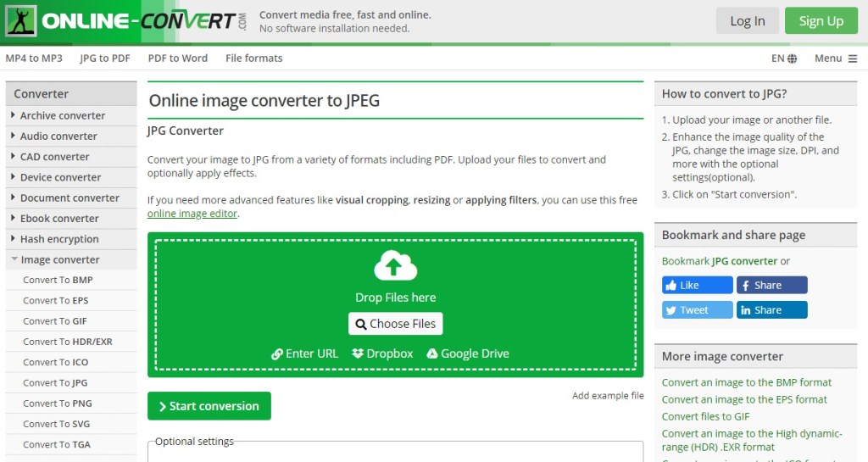The height and width of the screenshot is (462, 868).
Task: Open the hamburger Menu
Action: (x=836, y=58)
